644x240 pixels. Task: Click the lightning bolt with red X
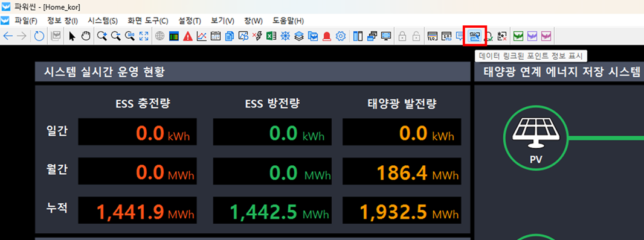(x=257, y=37)
